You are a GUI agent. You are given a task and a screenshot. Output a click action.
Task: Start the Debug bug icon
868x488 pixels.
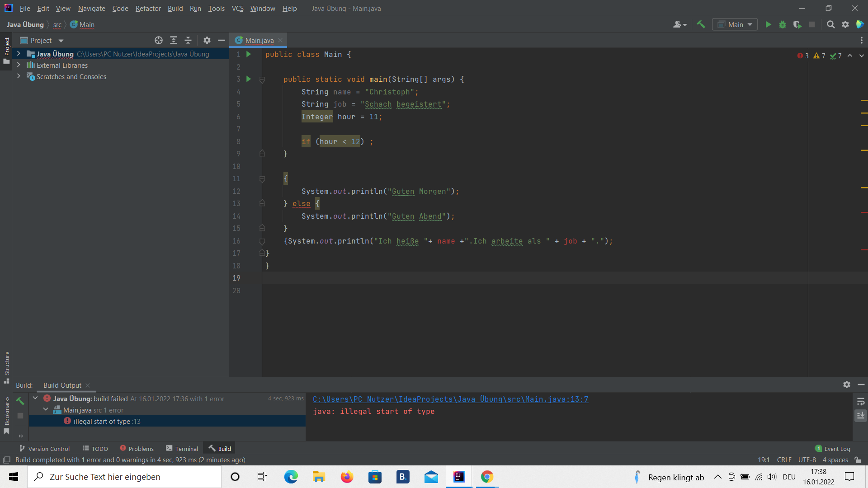click(x=783, y=24)
